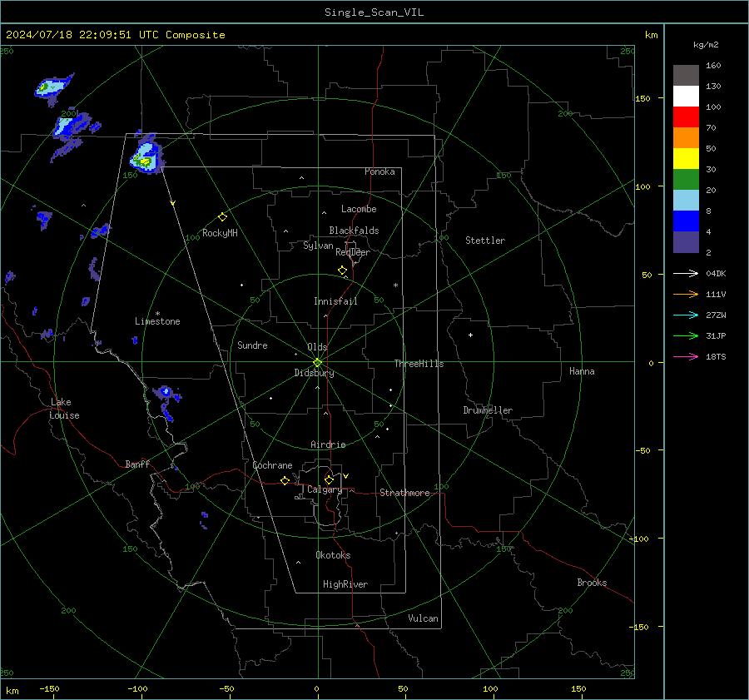Click the Olds label
Viewport: 749px width, 700px height.
pyautogui.click(x=317, y=347)
